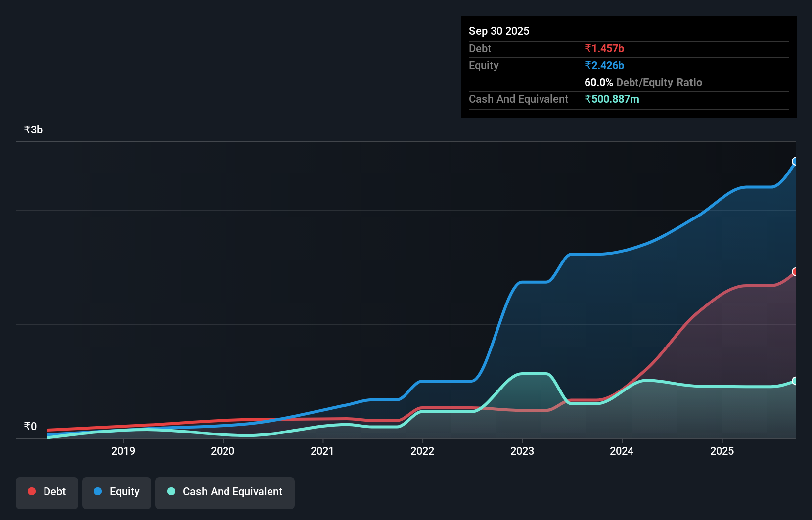Image resolution: width=812 pixels, height=520 pixels.
Task: Select the teal Cash And Equivalent dot icon
Action: tap(170, 491)
